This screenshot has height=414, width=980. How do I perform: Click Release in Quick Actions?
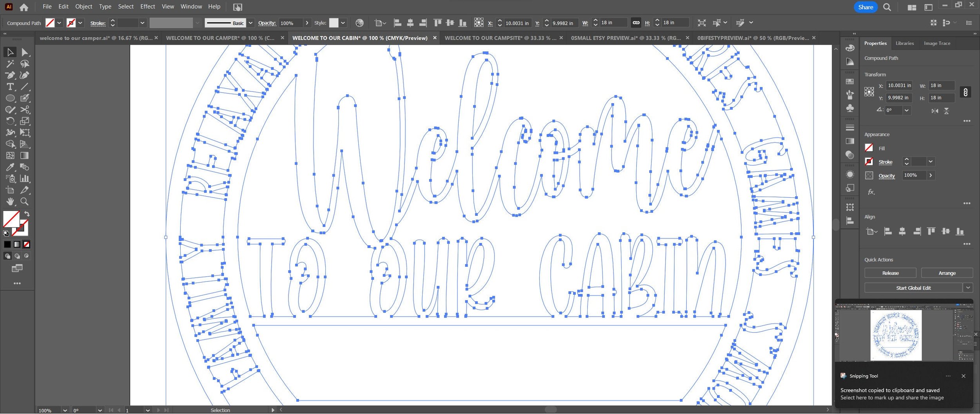coord(890,273)
